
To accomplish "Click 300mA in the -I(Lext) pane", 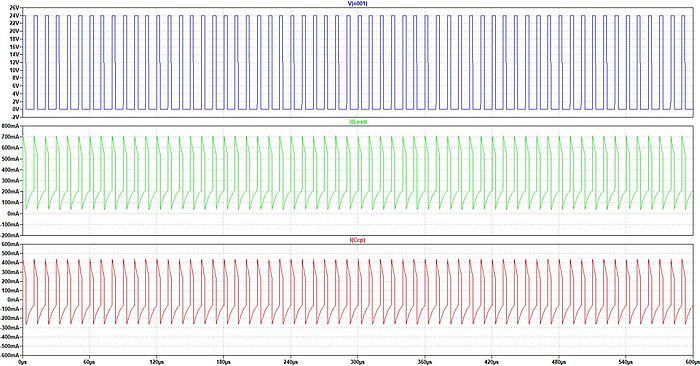I will click(x=11, y=181).
